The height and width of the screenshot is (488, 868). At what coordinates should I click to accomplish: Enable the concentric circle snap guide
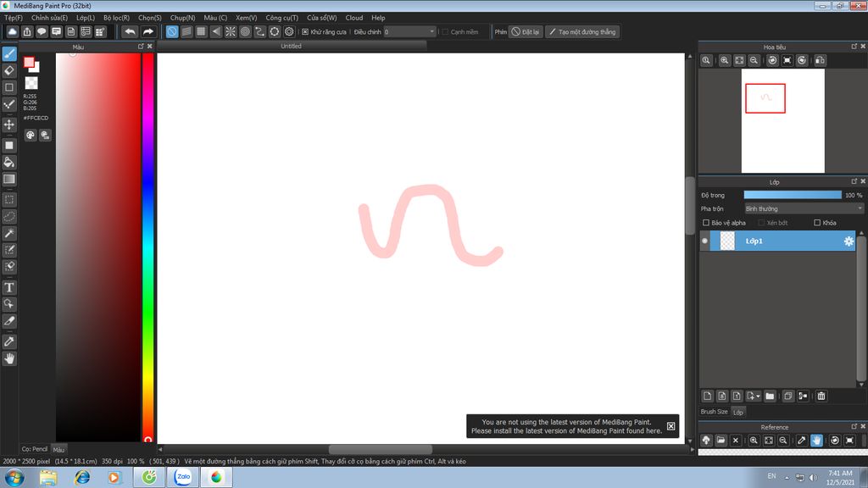[245, 31]
